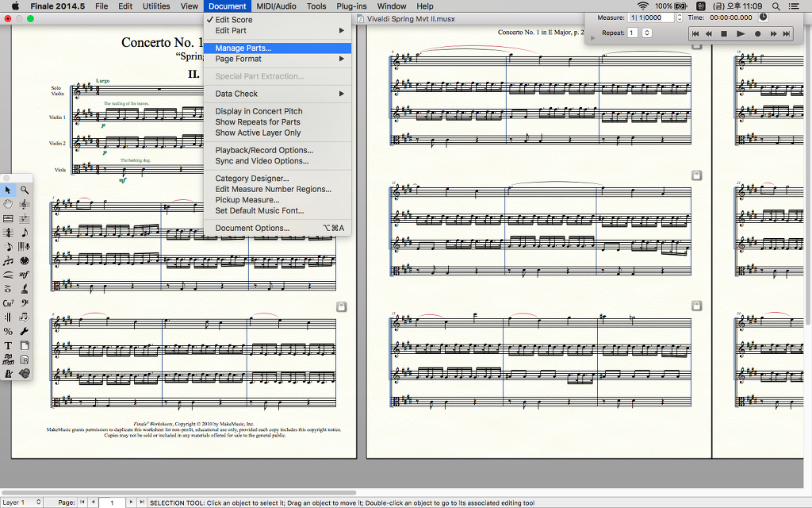Select the Resize percent tool

tap(8, 331)
